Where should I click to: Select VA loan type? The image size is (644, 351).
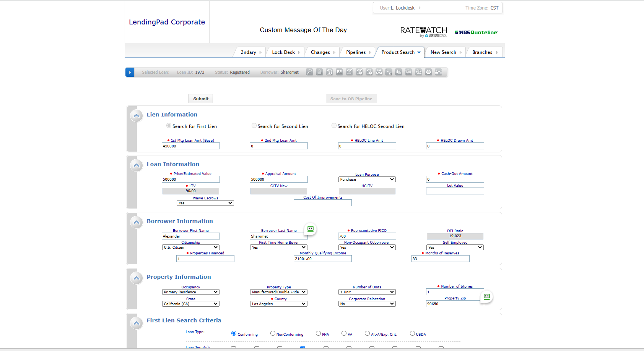click(x=344, y=333)
